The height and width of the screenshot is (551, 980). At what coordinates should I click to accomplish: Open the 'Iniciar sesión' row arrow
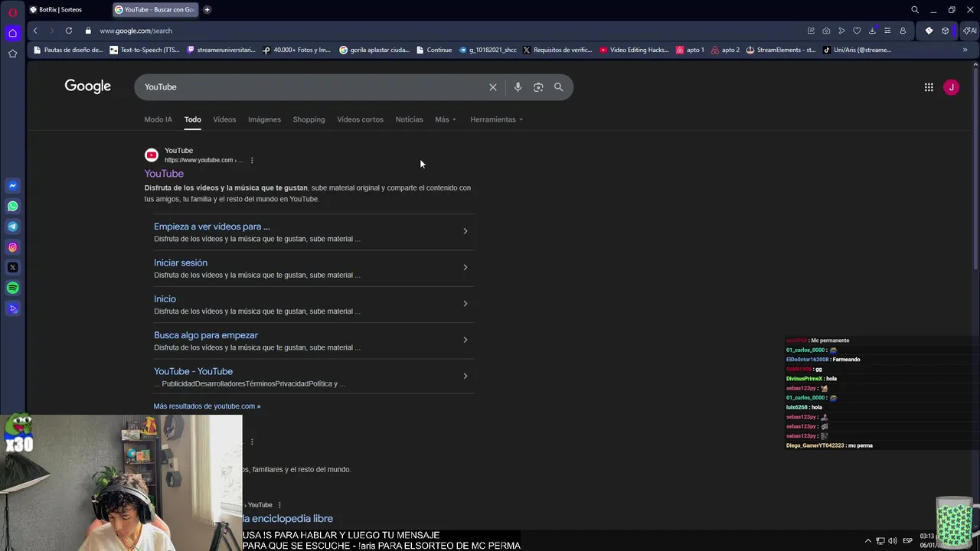point(465,267)
